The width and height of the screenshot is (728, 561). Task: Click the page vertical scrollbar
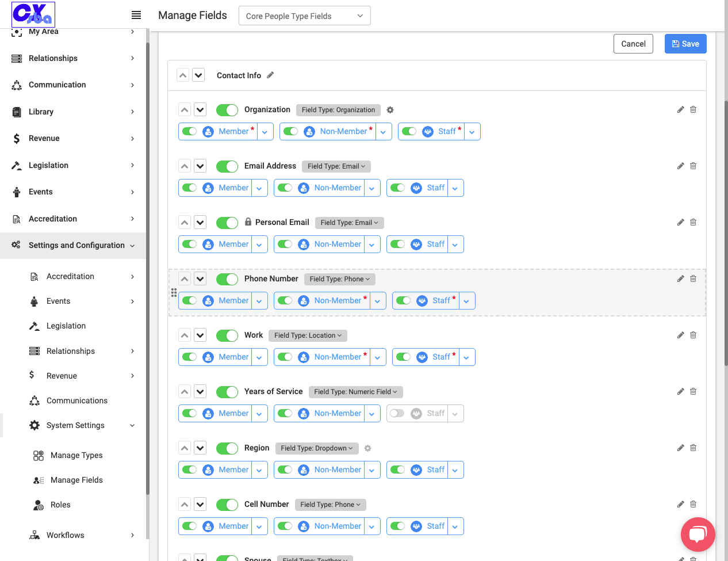(726, 233)
